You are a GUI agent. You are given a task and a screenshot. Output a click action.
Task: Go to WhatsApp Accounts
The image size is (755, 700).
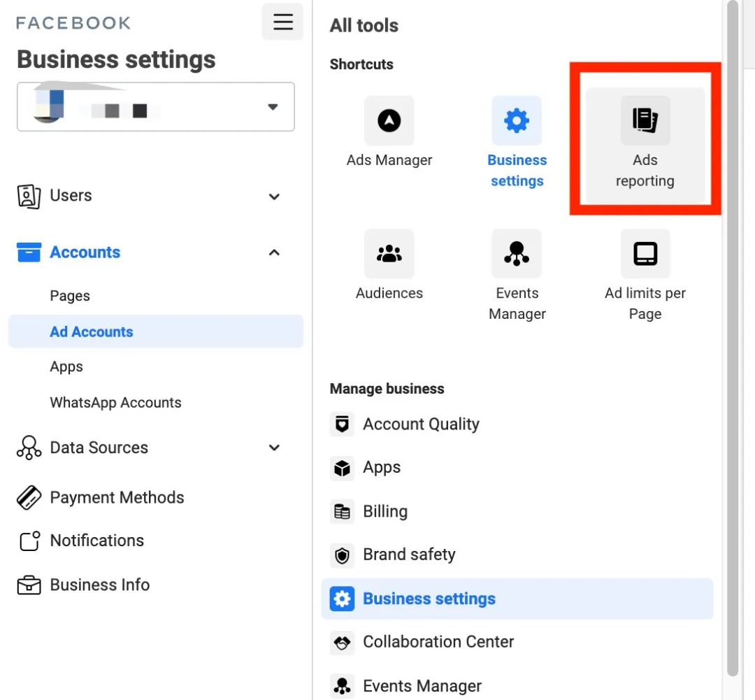(x=115, y=403)
